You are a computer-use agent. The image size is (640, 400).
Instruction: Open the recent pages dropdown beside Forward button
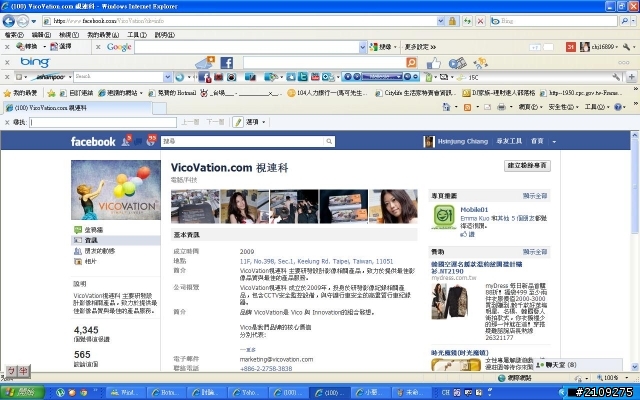tap(34, 21)
